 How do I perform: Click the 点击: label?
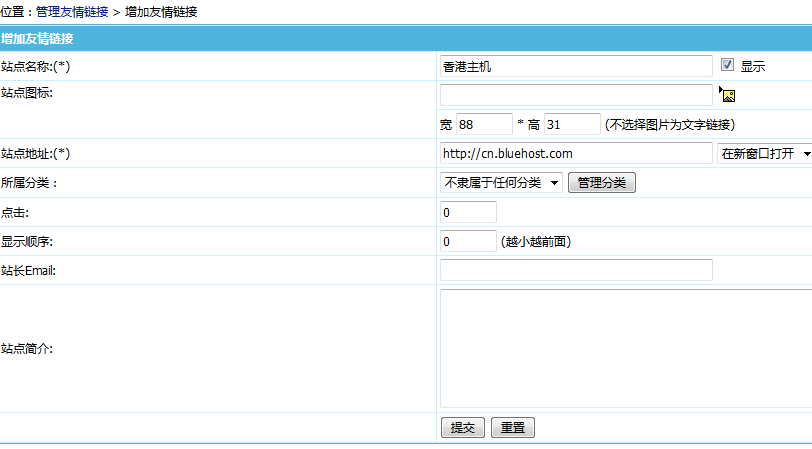(x=15, y=212)
